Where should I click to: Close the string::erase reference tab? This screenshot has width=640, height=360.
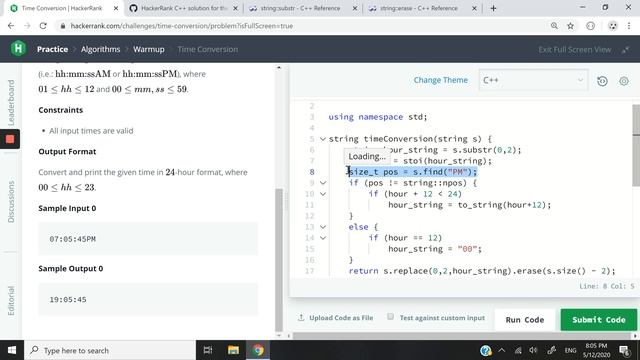(x=474, y=8)
